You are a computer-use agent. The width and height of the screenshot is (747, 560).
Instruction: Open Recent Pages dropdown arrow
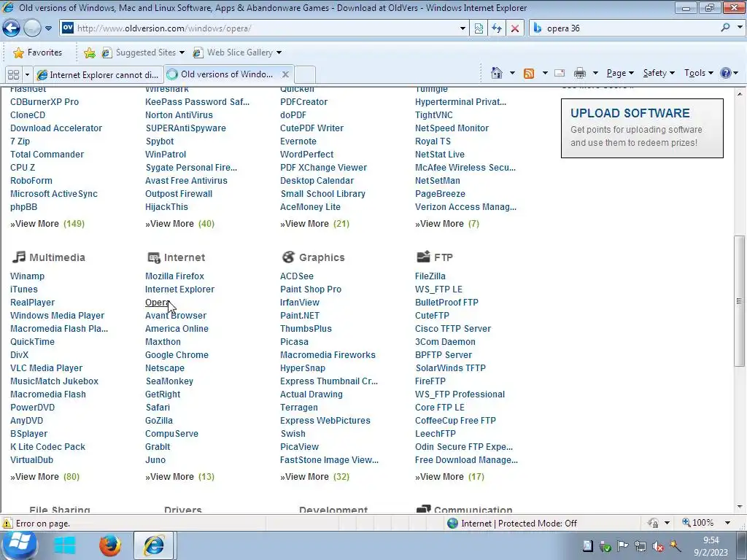click(x=49, y=28)
